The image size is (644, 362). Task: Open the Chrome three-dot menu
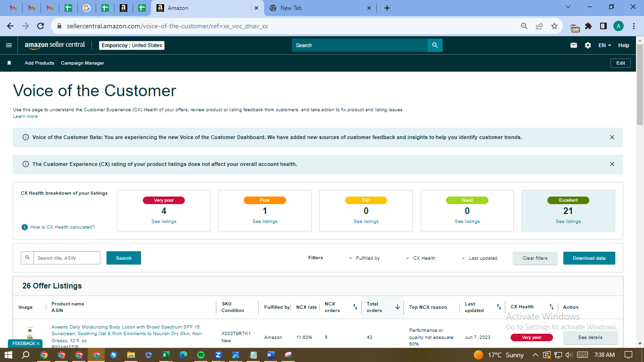[x=633, y=26]
